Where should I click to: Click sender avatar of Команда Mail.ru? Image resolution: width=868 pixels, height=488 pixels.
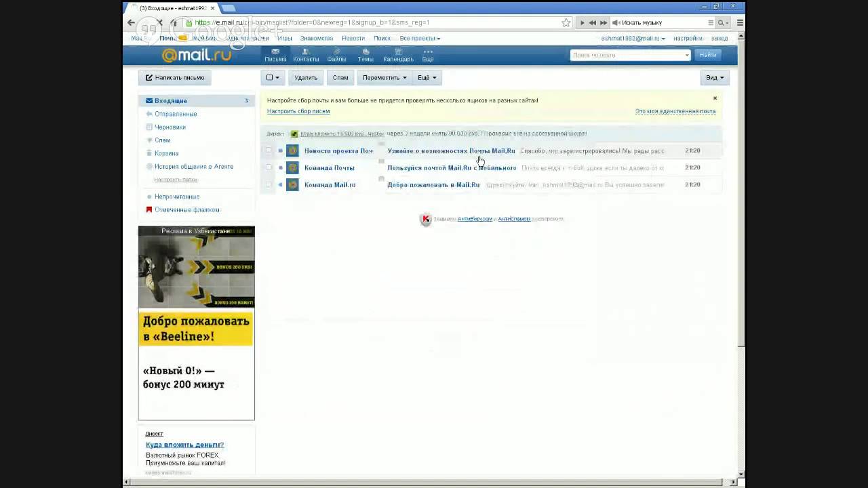[x=292, y=184]
